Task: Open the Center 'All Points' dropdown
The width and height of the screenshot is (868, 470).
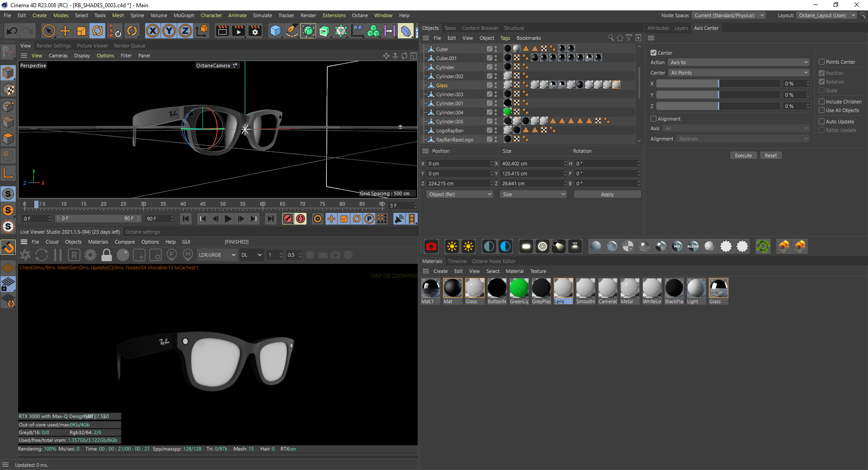Action: [x=739, y=73]
